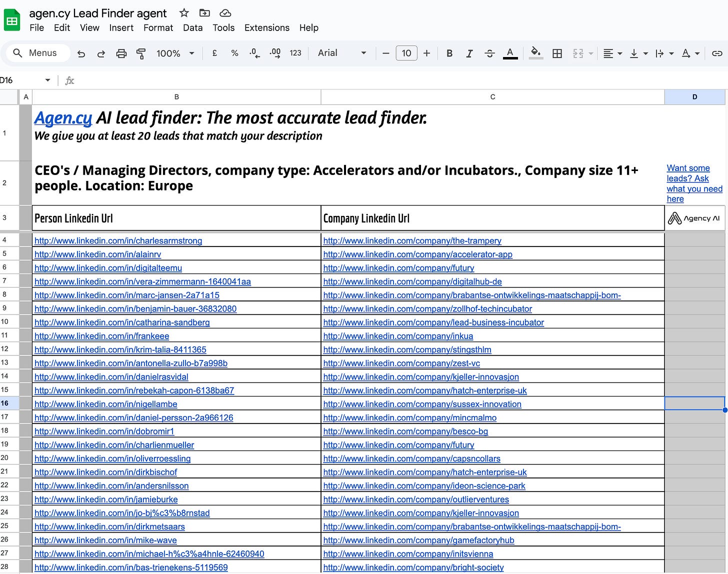Open the View menu
This screenshot has height=574, width=728.
[89, 27]
